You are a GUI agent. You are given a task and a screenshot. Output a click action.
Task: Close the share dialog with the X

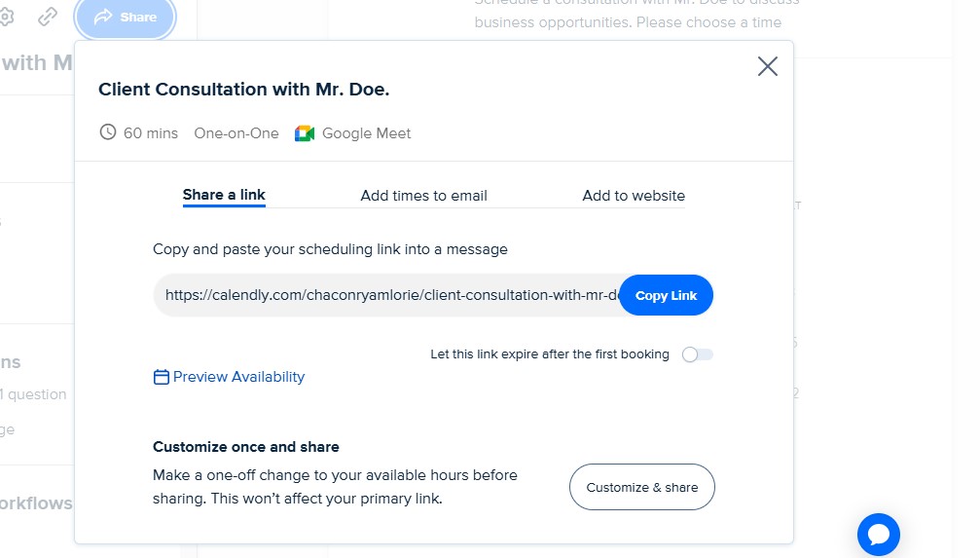click(x=768, y=66)
